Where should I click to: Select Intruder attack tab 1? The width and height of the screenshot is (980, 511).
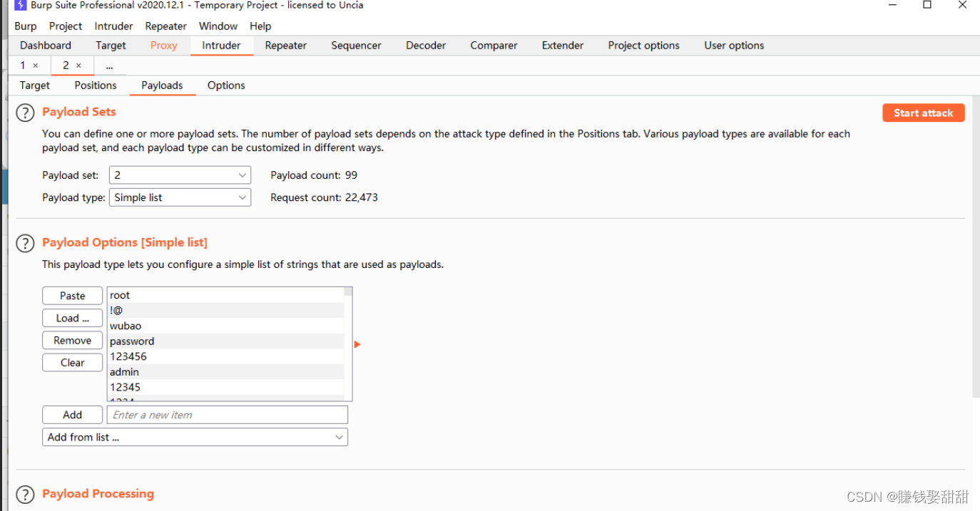[23, 66]
